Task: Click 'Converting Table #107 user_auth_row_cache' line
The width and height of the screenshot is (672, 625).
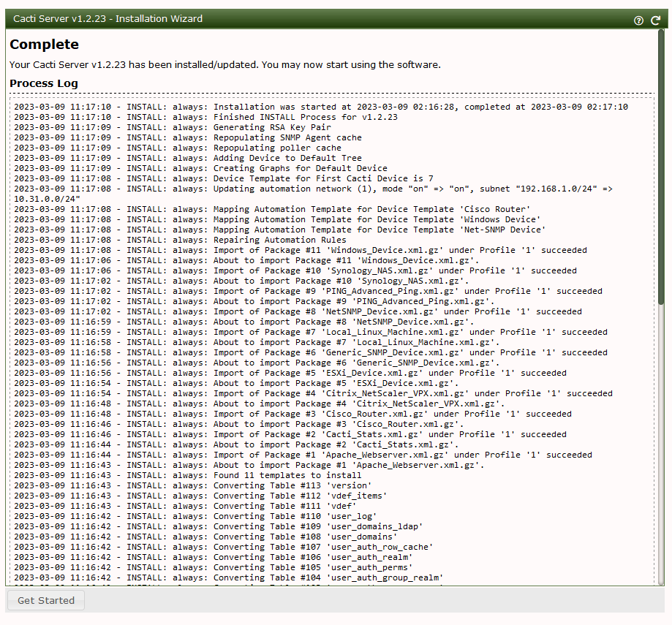Action: pyautogui.click(x=224, y=548)
